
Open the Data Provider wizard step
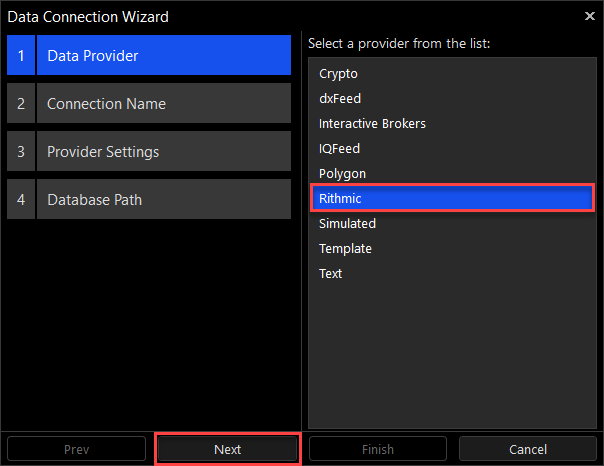coord(163,56)
